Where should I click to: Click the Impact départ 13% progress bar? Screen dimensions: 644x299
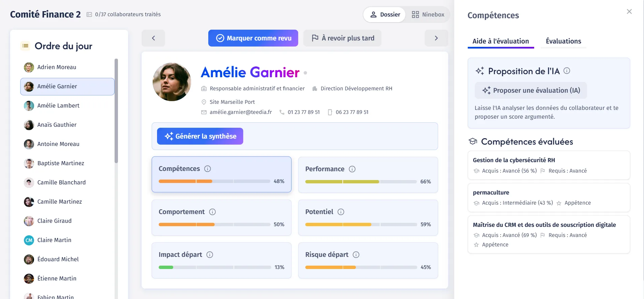tap(214, 267)
